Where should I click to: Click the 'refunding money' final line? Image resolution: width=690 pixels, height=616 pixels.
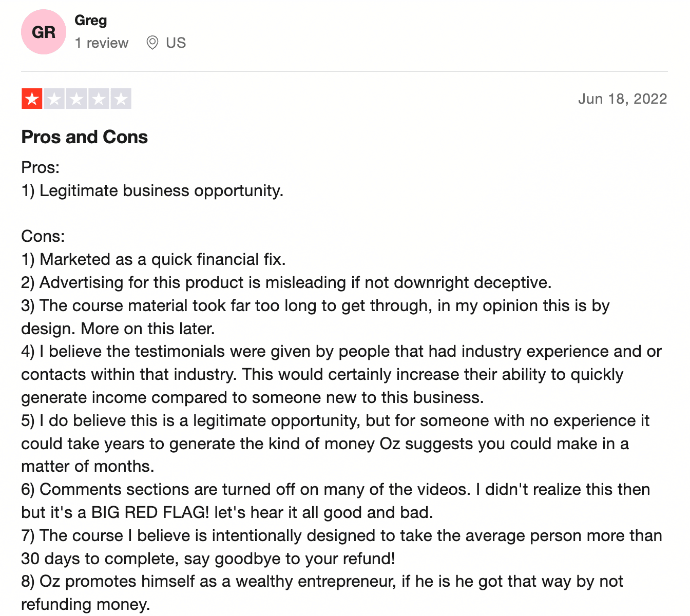click(86, 604)
